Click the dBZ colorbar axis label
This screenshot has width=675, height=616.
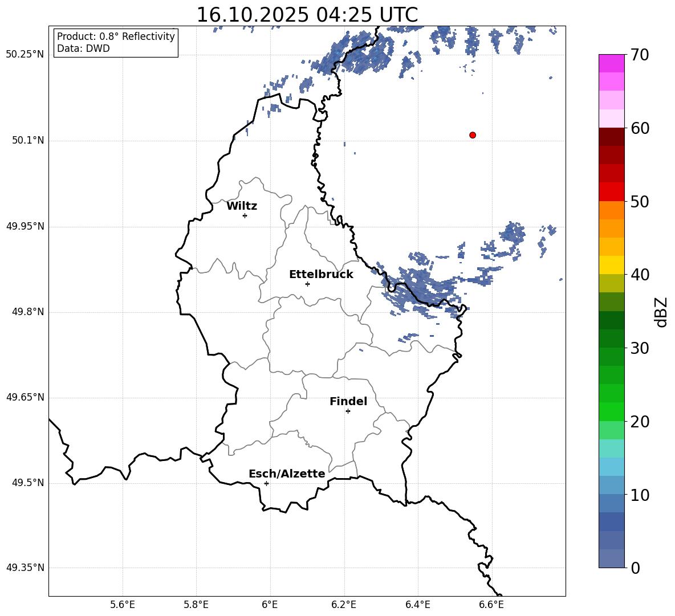point(662,312)
